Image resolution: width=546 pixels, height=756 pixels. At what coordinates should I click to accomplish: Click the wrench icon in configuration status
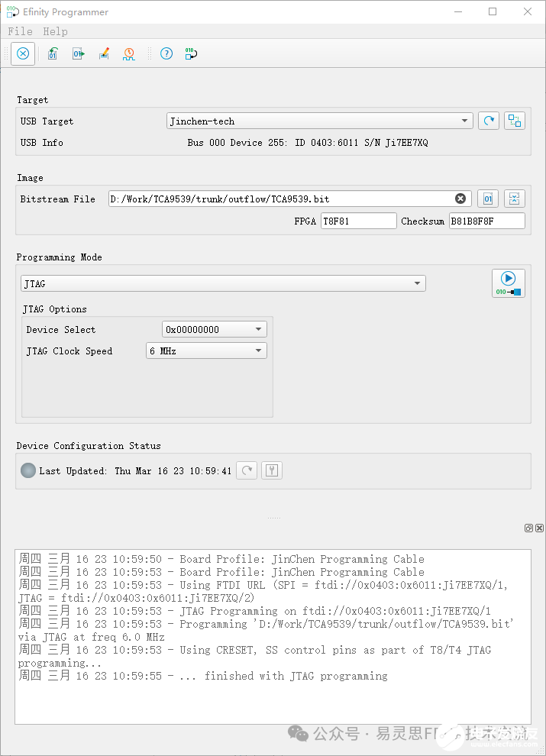coord(272,470)
